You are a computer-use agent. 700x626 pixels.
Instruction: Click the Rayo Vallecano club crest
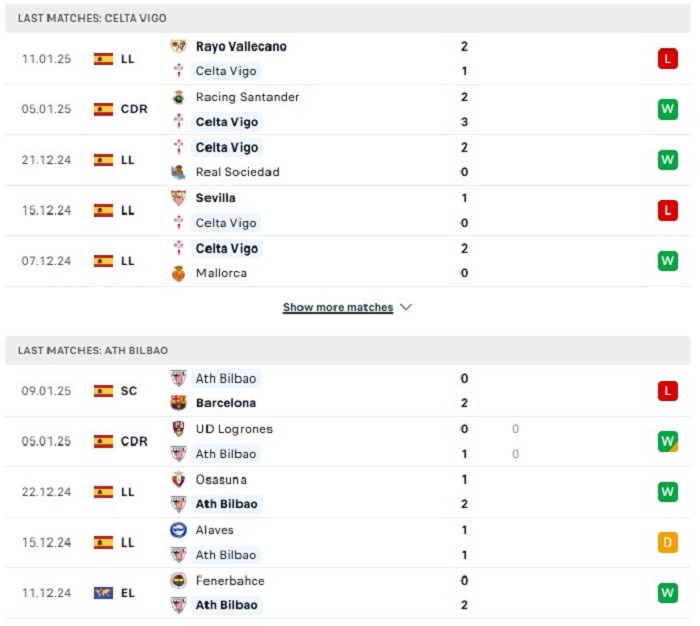[x=179, y=46]
